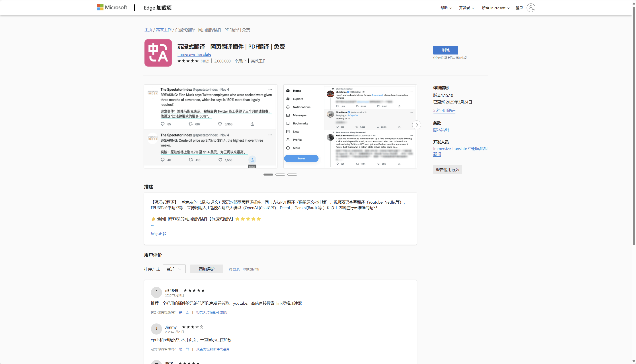This screenshot has width=636, height=364.
Task: Select the second carousel page indicator
Action: tap(280, 175)
